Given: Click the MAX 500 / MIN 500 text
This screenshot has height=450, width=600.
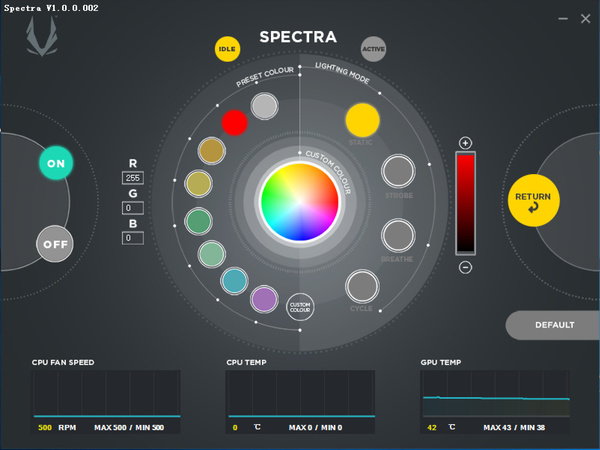Looking at the screenshot, I should tap(129, 427).
